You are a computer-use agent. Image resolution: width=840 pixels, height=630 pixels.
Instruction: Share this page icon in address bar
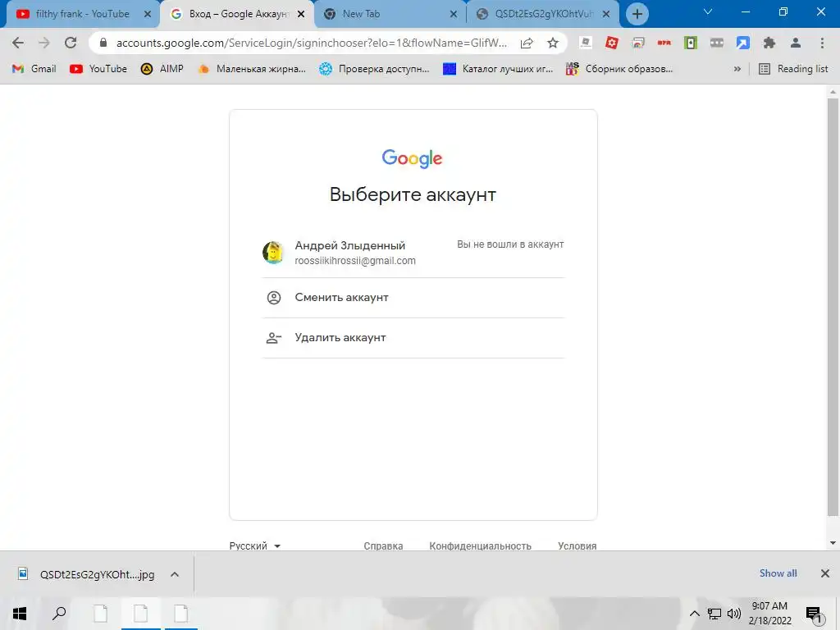527,43
